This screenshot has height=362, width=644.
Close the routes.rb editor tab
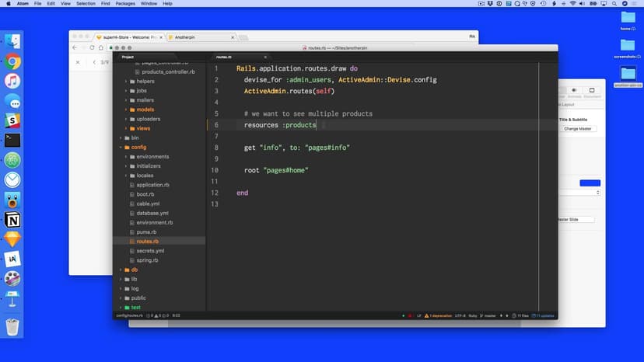[x=265, y=57]
